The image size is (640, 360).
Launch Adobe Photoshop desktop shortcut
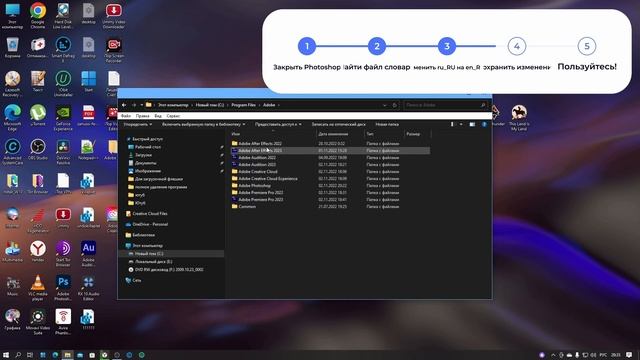(x=63, y=287)
